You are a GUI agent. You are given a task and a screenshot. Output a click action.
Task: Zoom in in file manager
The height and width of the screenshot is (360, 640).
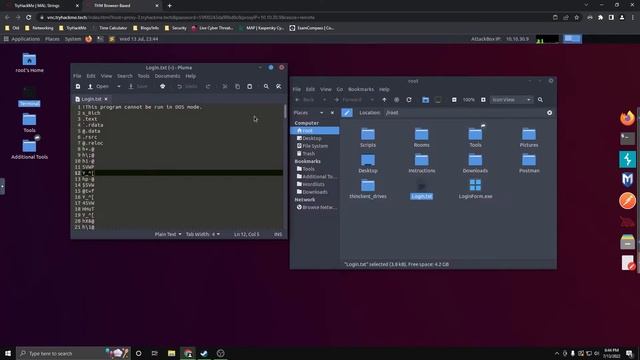click(483, 100)
